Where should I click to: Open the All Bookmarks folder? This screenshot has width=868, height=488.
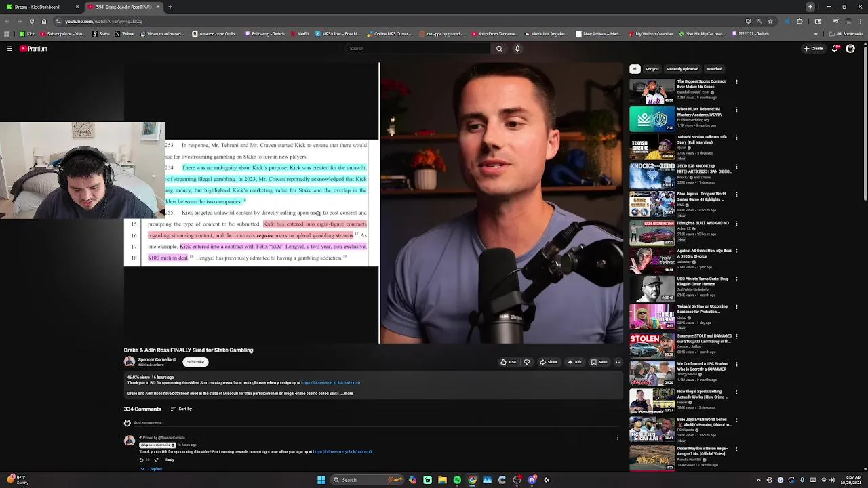[846, 34]
